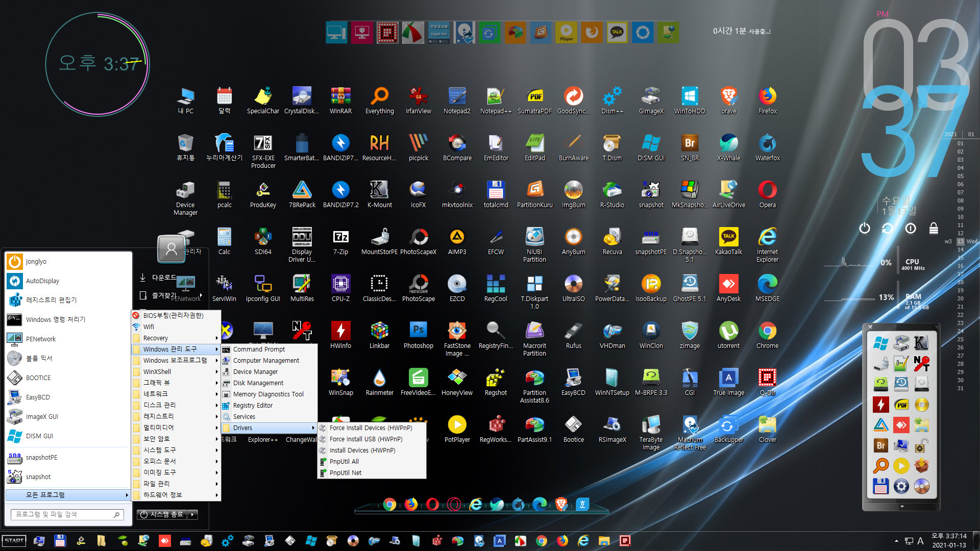
Task: Click the taskbar clock date
Action: tap(949, 545)
